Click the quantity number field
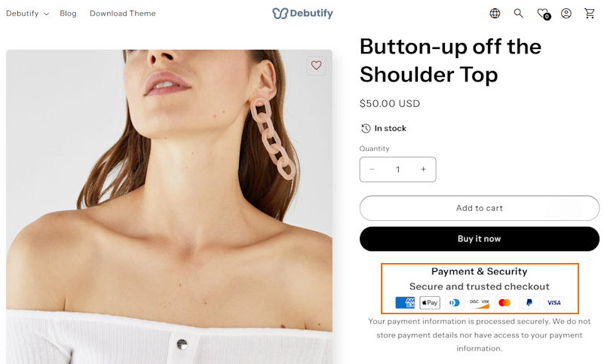Screen dimensions: 604x364 coord(398,170)
